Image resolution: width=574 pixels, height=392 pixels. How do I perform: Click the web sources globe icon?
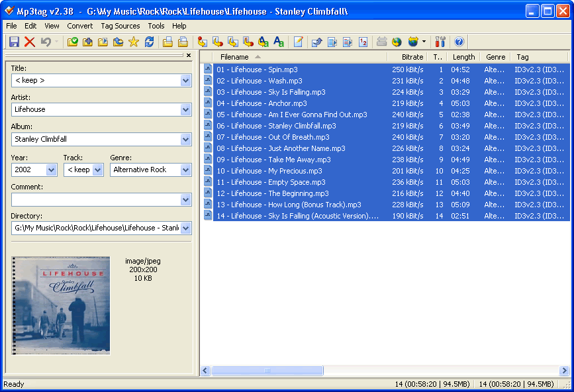pos(398,41)
